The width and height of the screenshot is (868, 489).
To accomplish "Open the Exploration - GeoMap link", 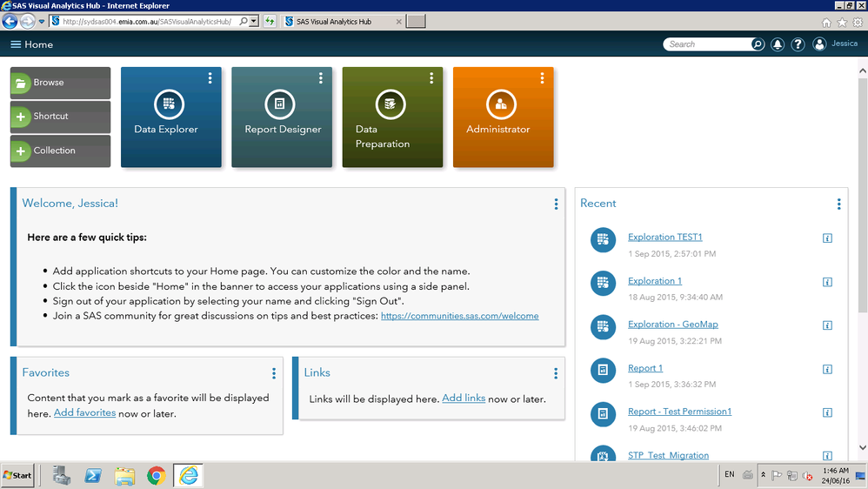I will [x=672, y=325].
